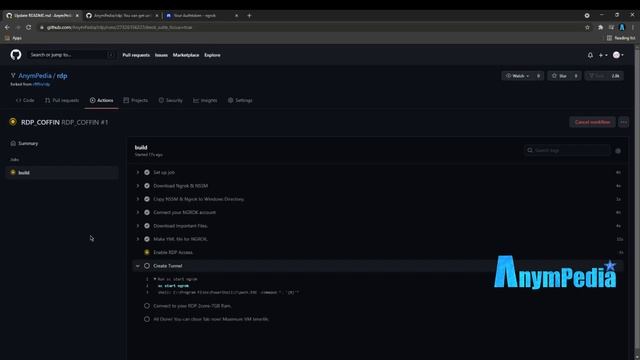This screenshot has height=360, width=640.
Task: Open Pull requests in the top navigation
Action: [x=136, y=55]
